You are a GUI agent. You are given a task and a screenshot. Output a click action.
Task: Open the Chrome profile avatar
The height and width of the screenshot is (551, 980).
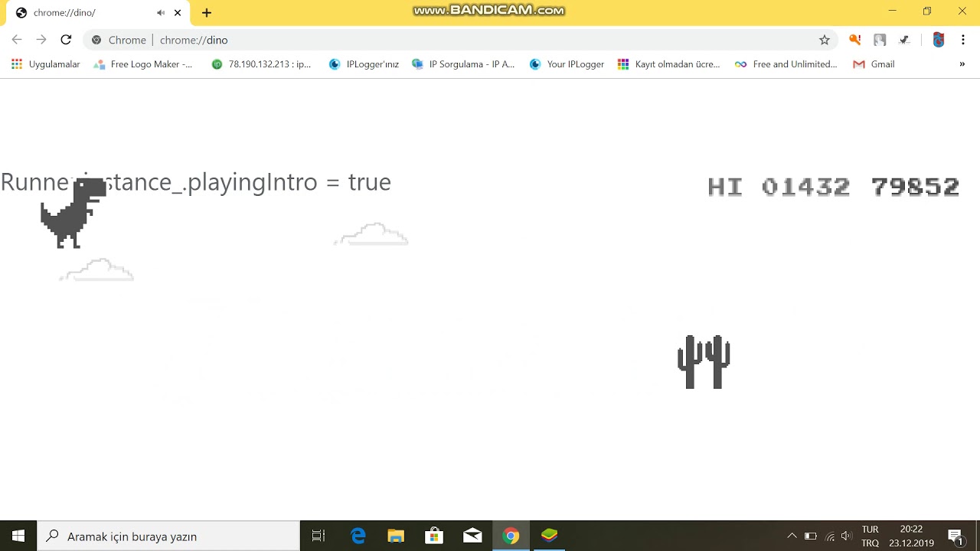(x=939, y=40)
